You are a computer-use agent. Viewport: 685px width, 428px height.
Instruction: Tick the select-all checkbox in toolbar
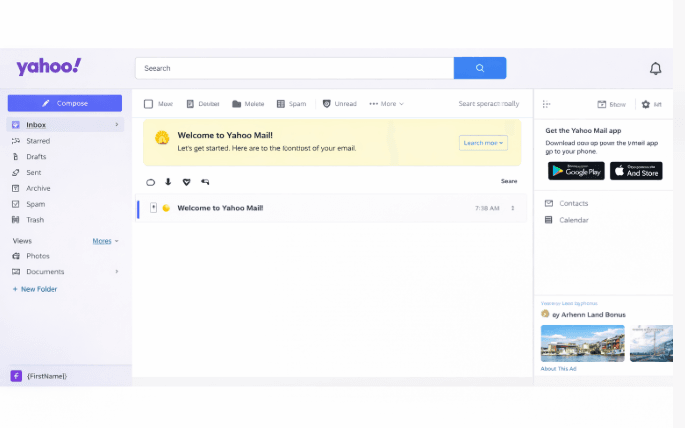(x=149, y=104)
